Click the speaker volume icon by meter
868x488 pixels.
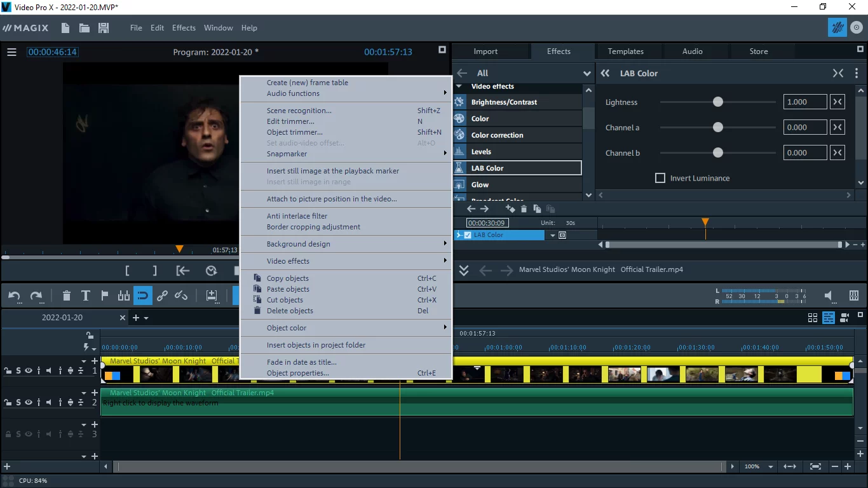click(x=829, y=295)
